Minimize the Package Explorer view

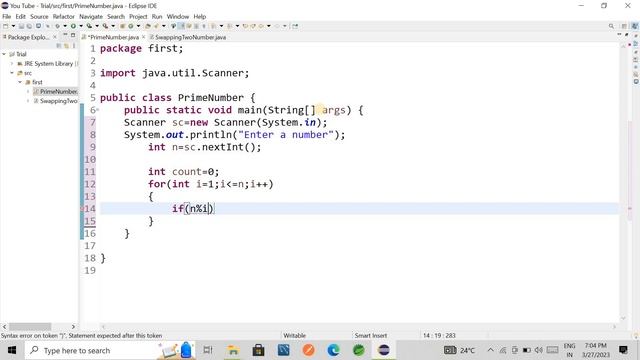pyautogui.click(x=65, y=35)
